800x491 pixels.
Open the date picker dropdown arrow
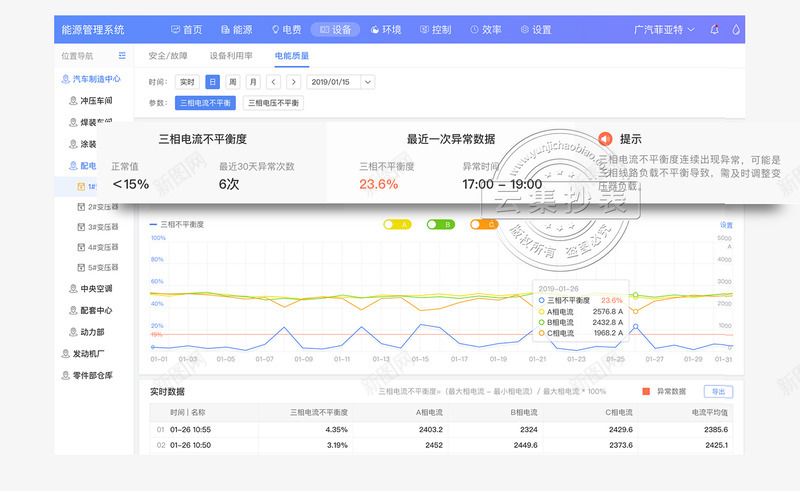click(x=368, y=82)
